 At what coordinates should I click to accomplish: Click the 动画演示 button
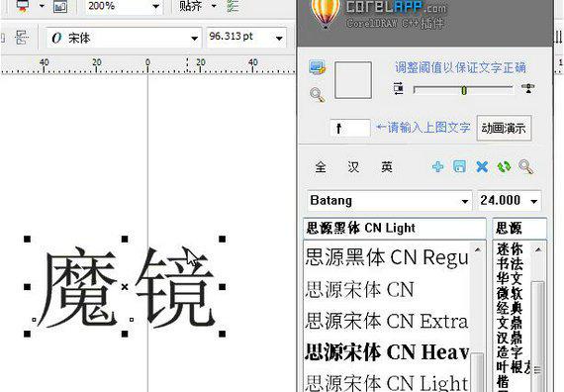(x=504, y=128)
